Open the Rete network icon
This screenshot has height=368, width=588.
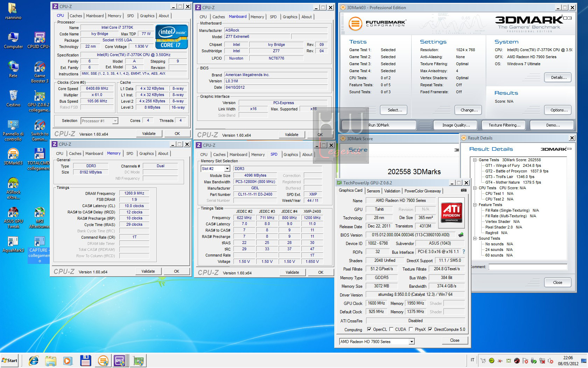click(13, 69)
